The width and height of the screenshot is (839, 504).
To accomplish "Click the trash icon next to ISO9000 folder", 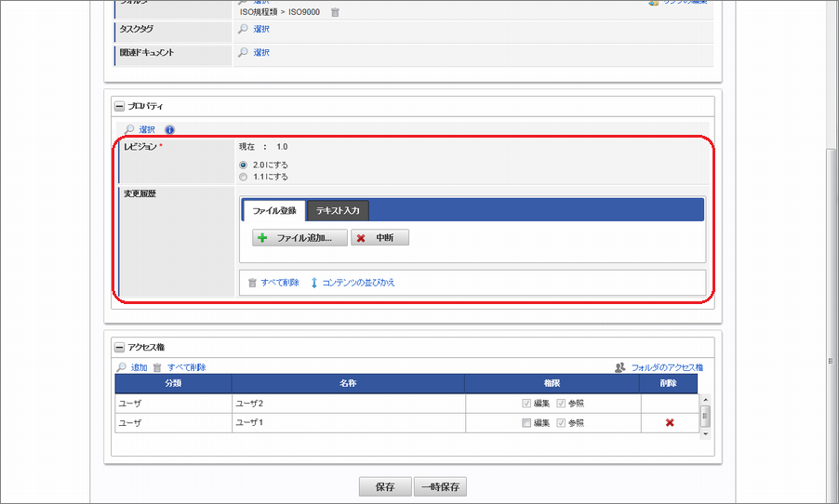I will [x=335, y=12].
